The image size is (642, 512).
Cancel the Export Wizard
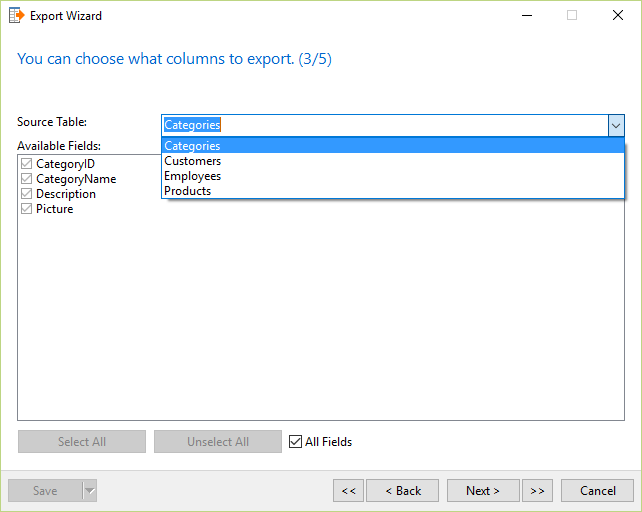coord(597,490)
